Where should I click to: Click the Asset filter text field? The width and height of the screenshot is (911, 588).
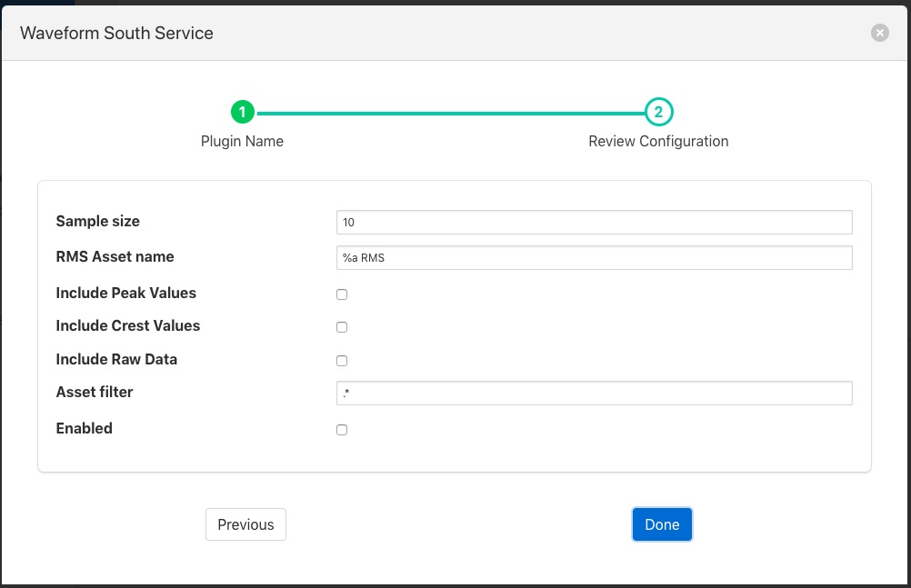tap(594, 393)
